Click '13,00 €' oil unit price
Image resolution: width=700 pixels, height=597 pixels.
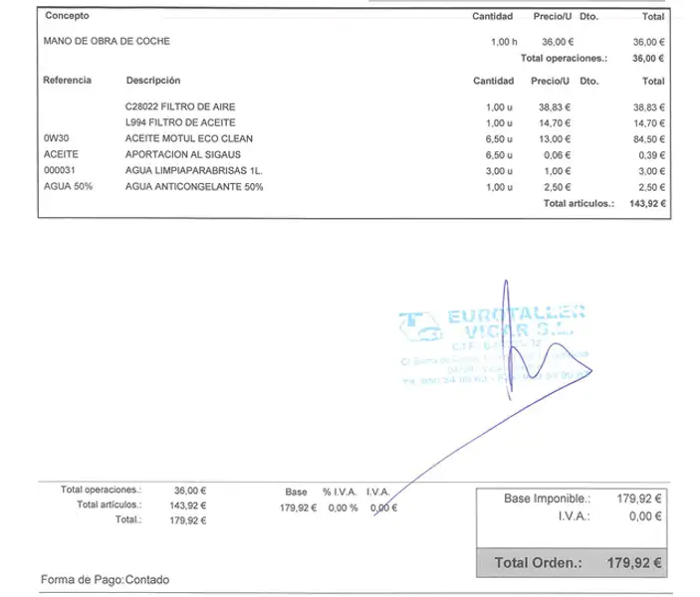tap(555, 139)
